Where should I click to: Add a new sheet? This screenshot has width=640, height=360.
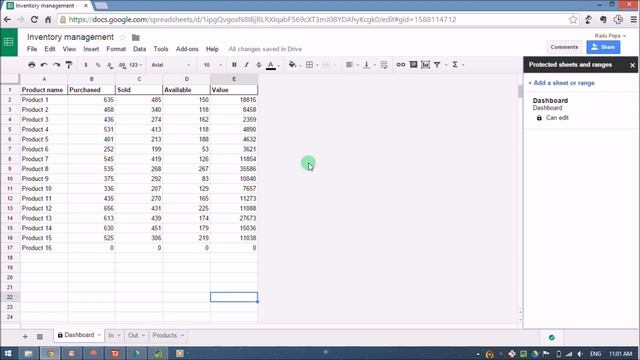(x=25, y=336)
